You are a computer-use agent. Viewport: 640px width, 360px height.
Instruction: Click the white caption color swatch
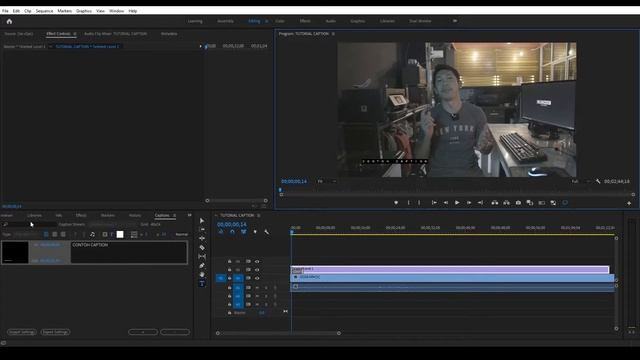coord(120,234)
